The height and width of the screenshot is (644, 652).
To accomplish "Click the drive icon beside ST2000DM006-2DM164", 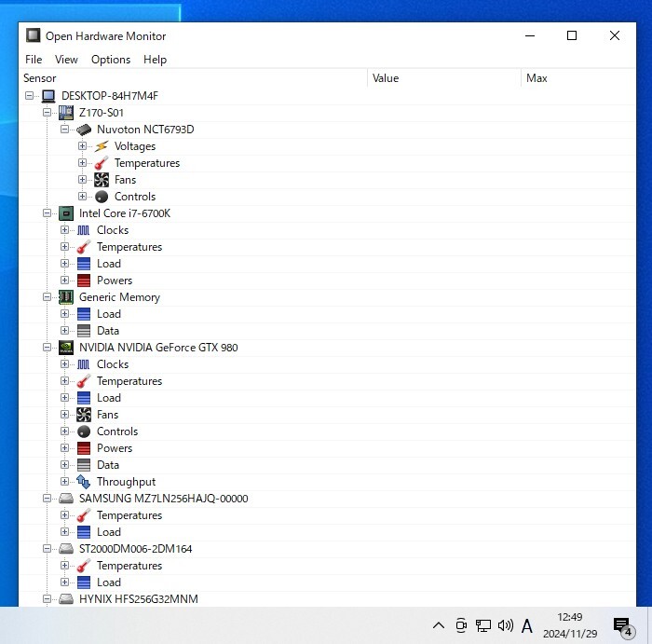I will point(66,549).
